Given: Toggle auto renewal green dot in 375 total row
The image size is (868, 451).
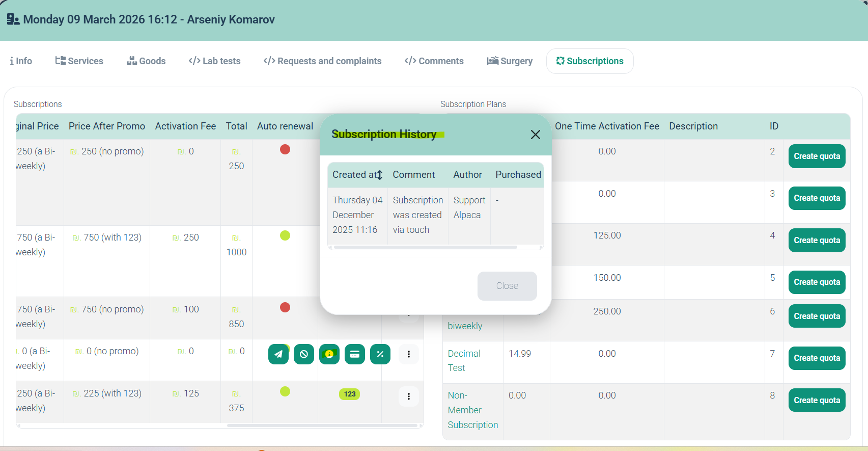Looking at the screenshot, I should point(285,391).
